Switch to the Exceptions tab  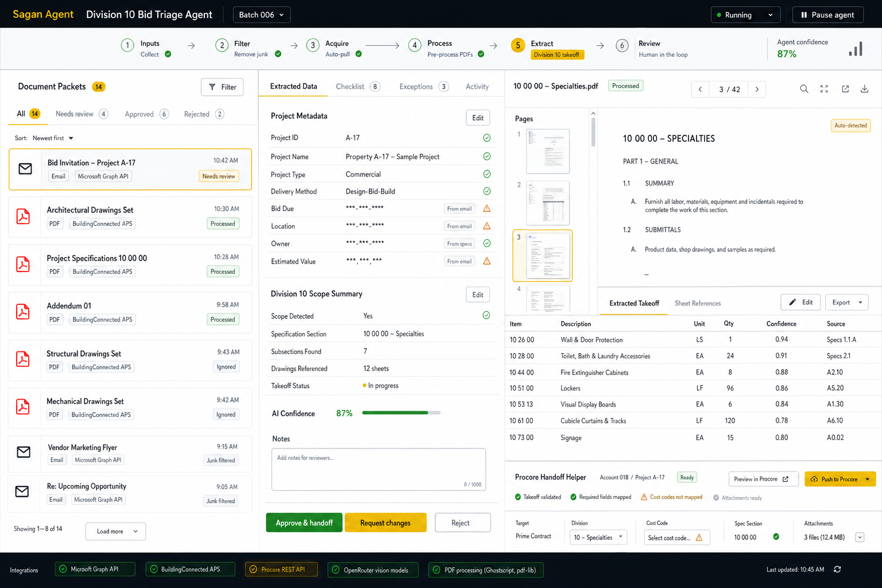[424, 87]
